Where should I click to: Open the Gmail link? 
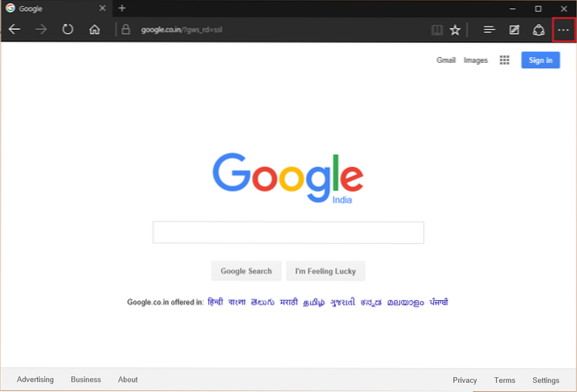(446, 60)
